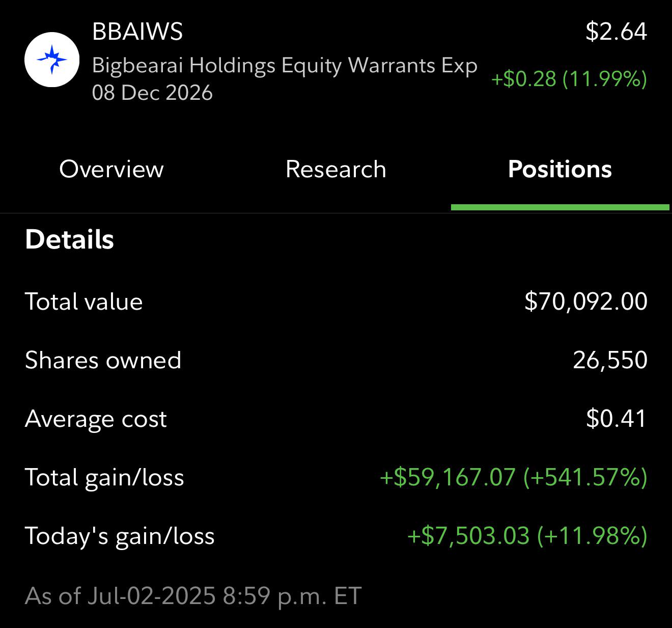The width and height of the screenshot is (672, 628).
Task: Tap the As of Jul-02-2025 timestamp
Action: click(193, 595)
